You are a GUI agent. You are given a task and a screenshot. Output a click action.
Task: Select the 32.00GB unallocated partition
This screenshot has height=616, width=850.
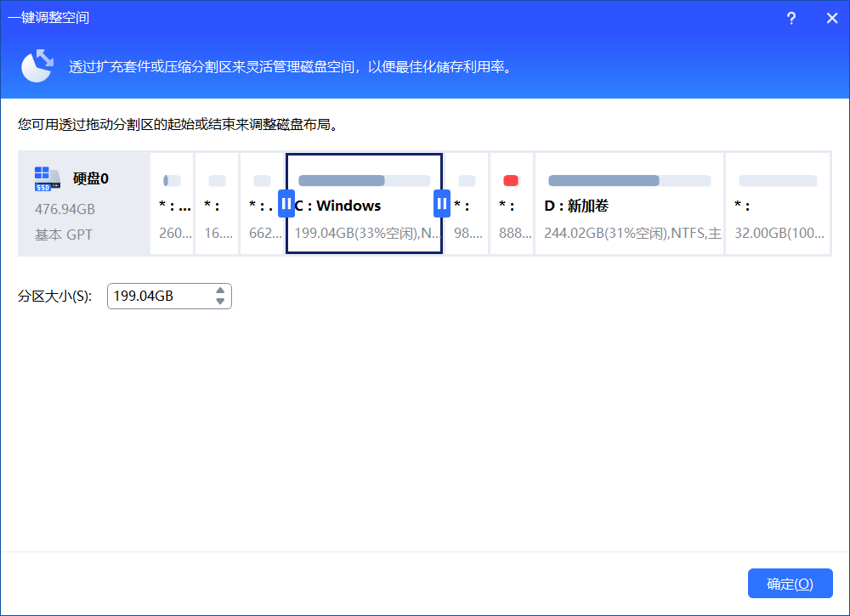[778, 204]
